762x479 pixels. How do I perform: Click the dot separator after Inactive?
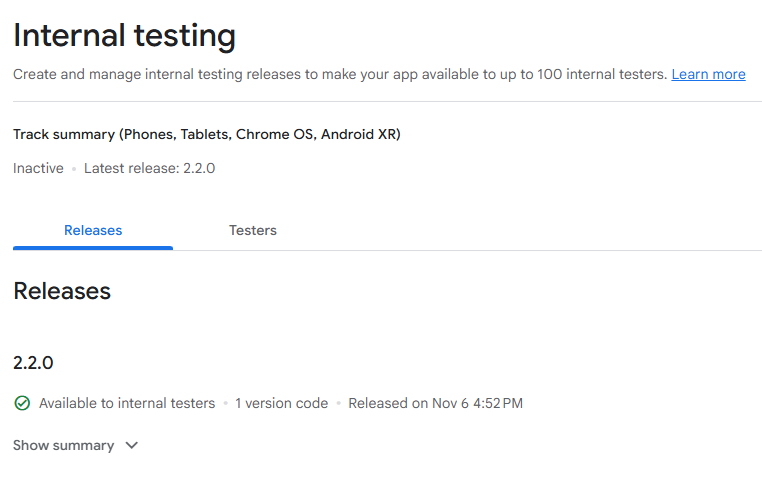point(74,169)
